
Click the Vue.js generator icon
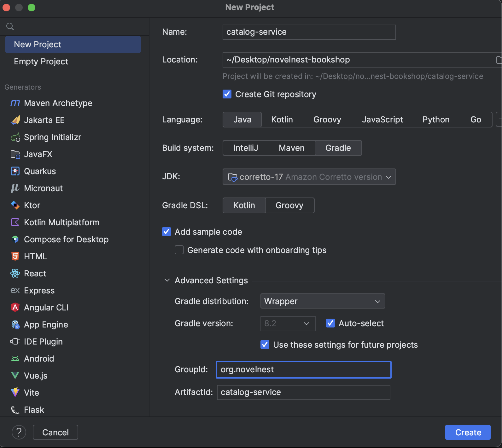(15, 376)
